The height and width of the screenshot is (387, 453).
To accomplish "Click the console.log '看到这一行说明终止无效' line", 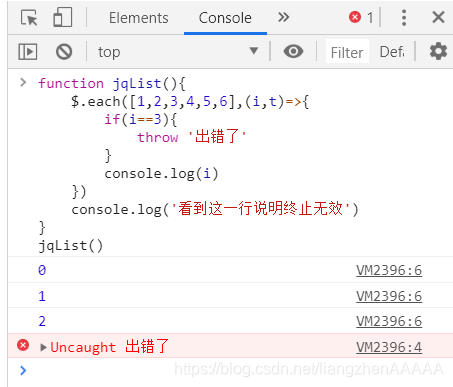I will click(215, 210).
